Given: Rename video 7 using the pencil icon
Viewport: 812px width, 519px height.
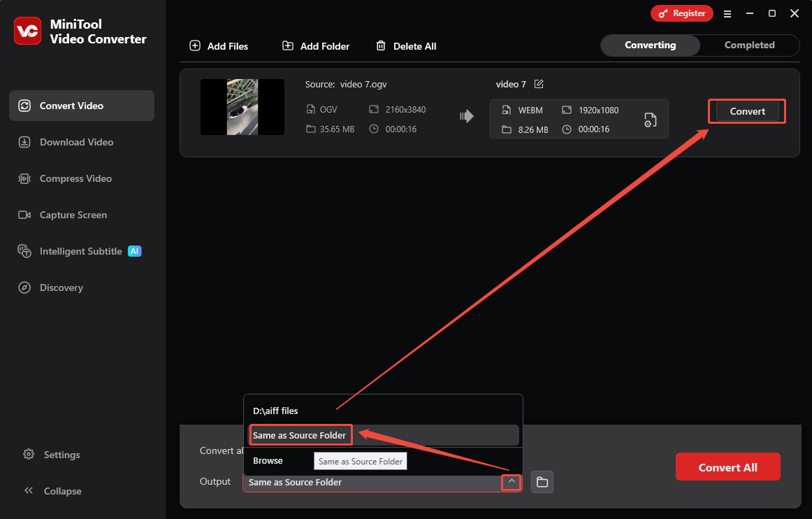Looking at the screenshot, I should tap(538, 83).
